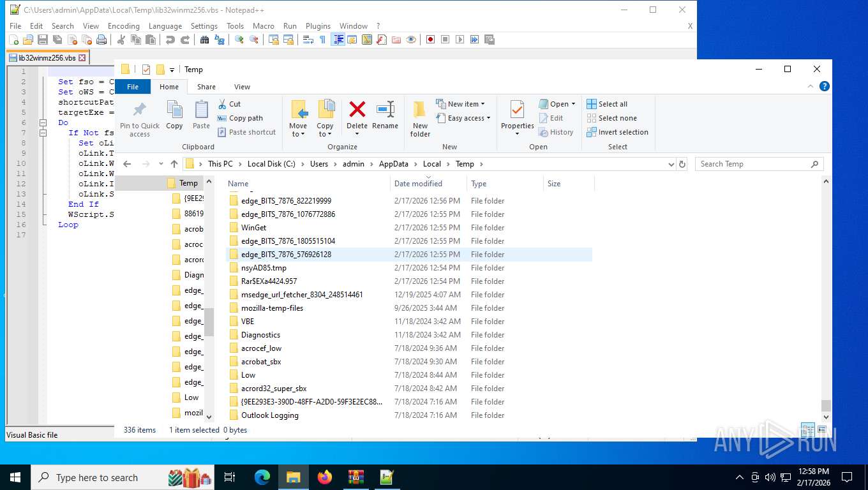Click Invert selection in the ribbon

[x=617, y=132]
